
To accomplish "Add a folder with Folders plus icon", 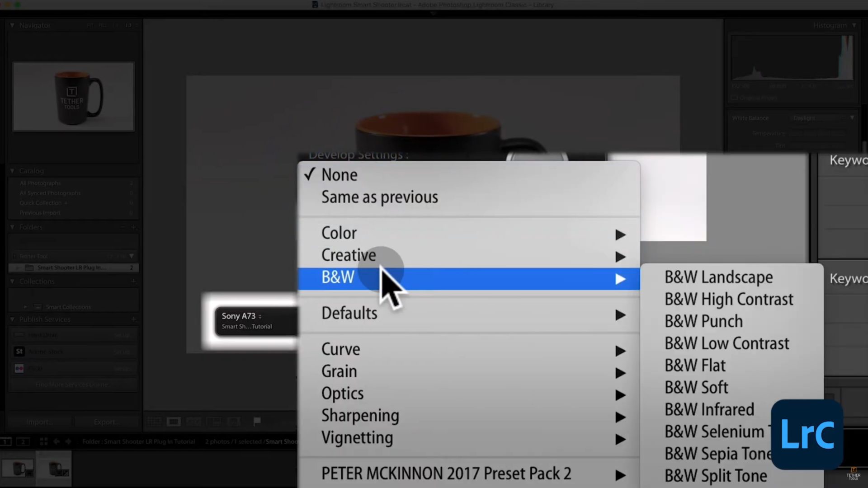I will (x=133, y=227).
